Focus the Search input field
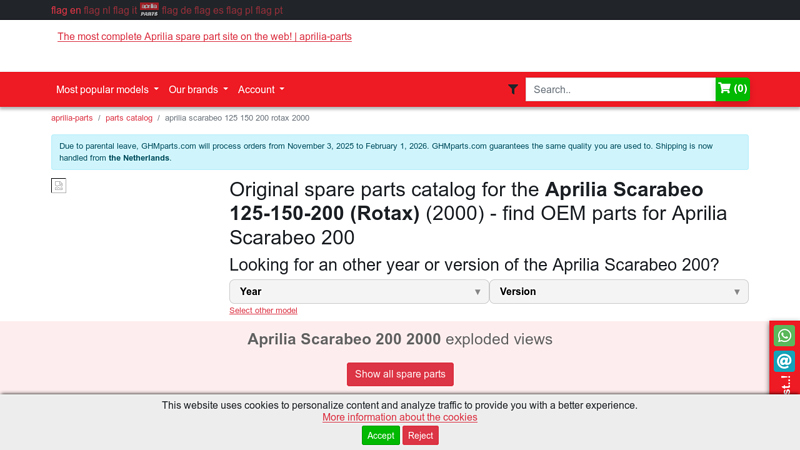This screenshot has width=800, height=450. [620, 90]
